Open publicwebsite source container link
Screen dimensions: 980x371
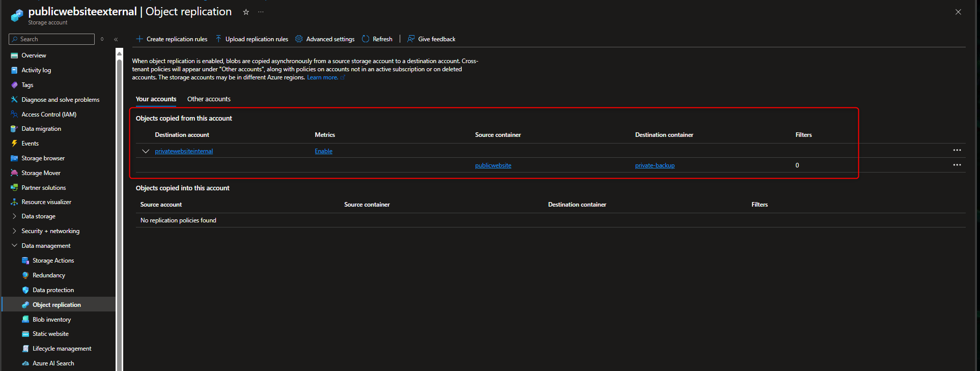(x=493, y=165)
